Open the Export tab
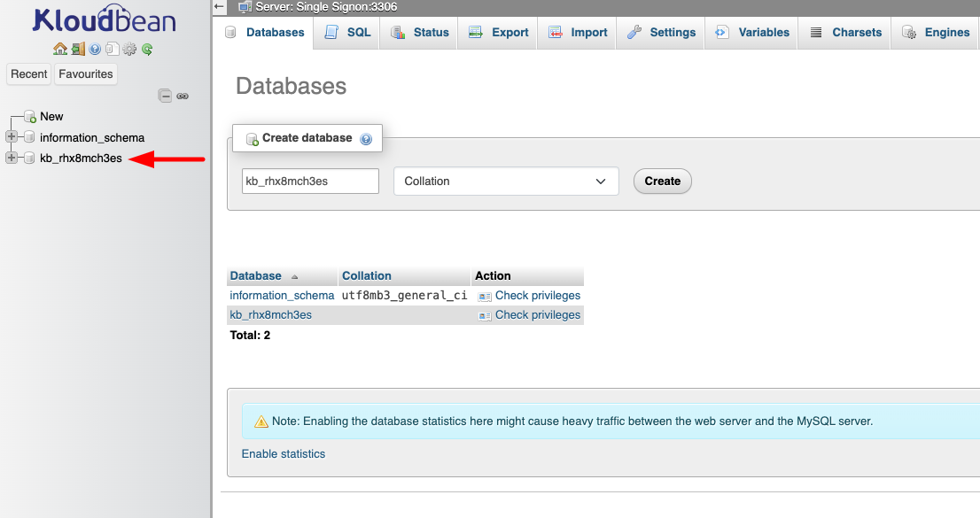 click(507, 31)
